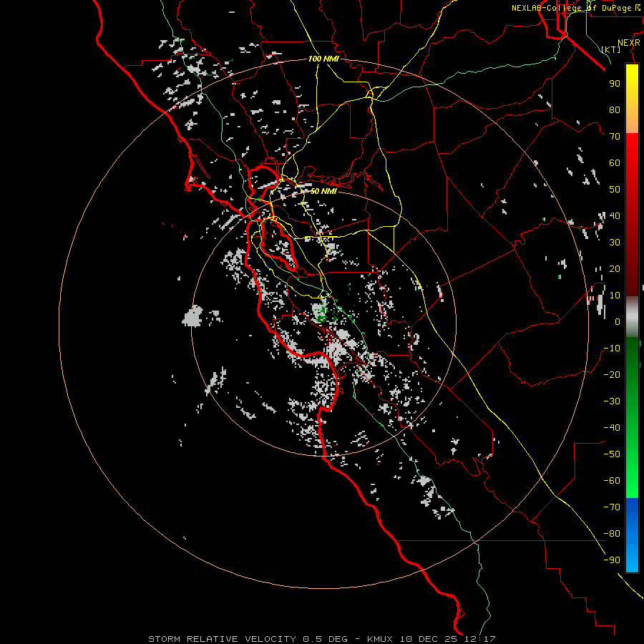Click the 10 value on velocity scale
The height and width of the screenshot is (644, 644).
[x=615, y=296]
